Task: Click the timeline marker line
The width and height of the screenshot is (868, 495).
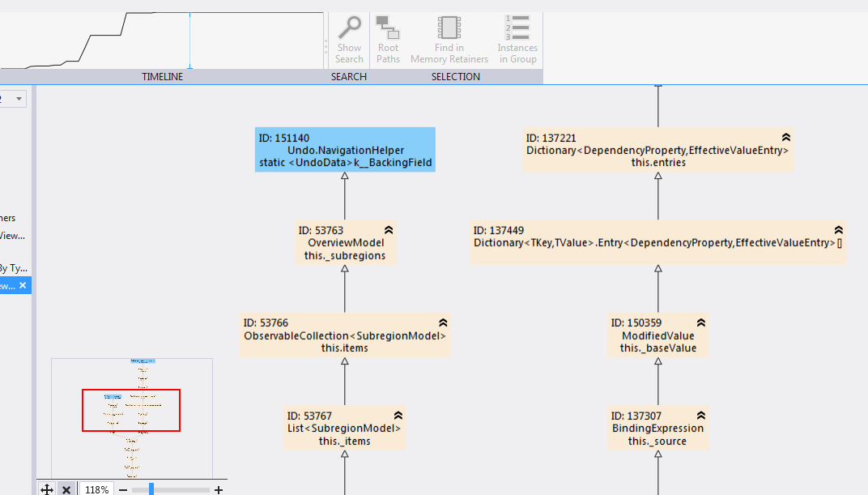Action: click(x=189, y=41)
